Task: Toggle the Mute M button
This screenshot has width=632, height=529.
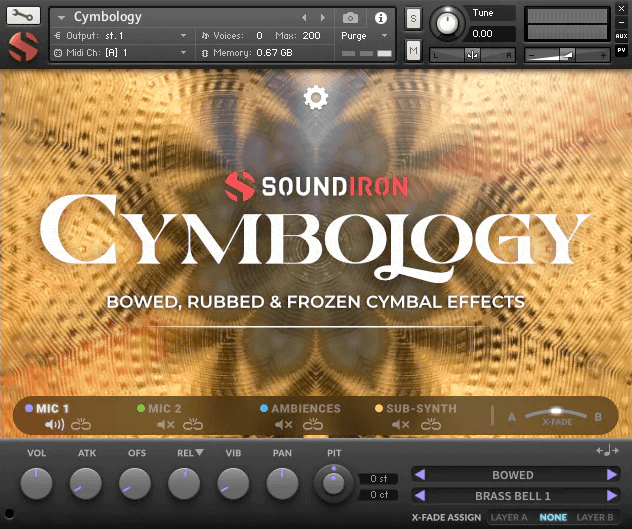Action: tap(413, 50)
